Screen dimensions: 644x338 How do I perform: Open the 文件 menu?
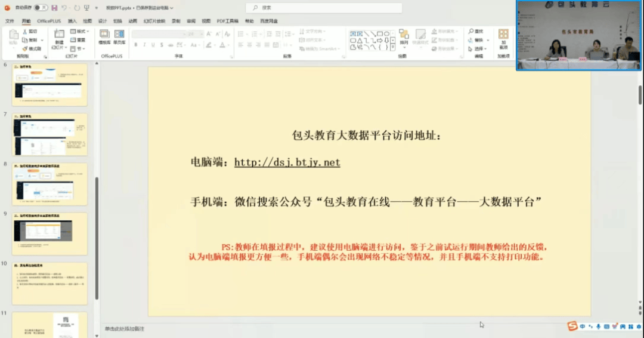point(10,21)
